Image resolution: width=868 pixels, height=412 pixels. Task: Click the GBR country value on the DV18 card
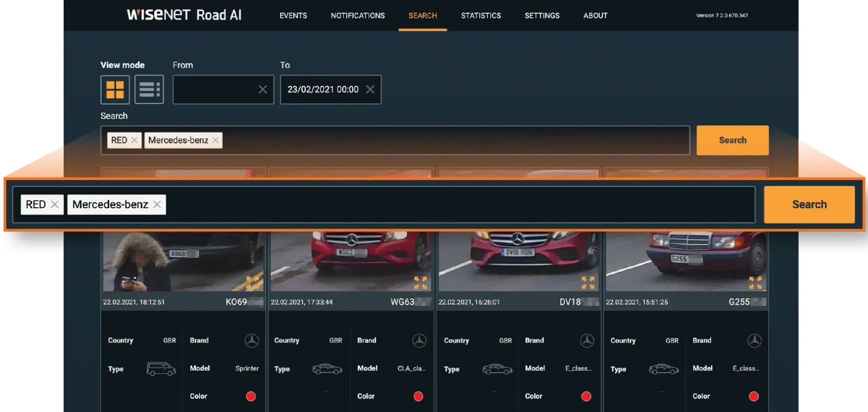pos(505,340)
